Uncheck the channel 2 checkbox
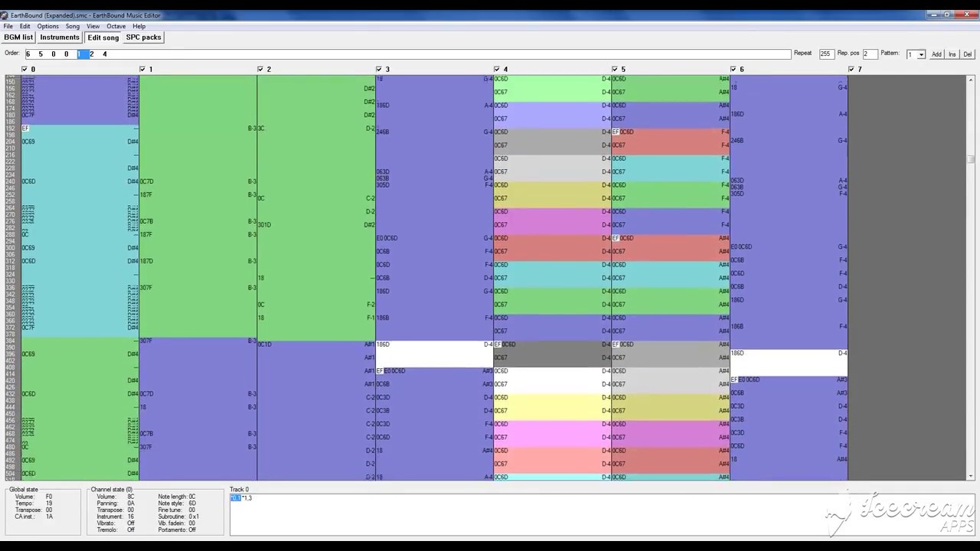 tap(260, 69)
